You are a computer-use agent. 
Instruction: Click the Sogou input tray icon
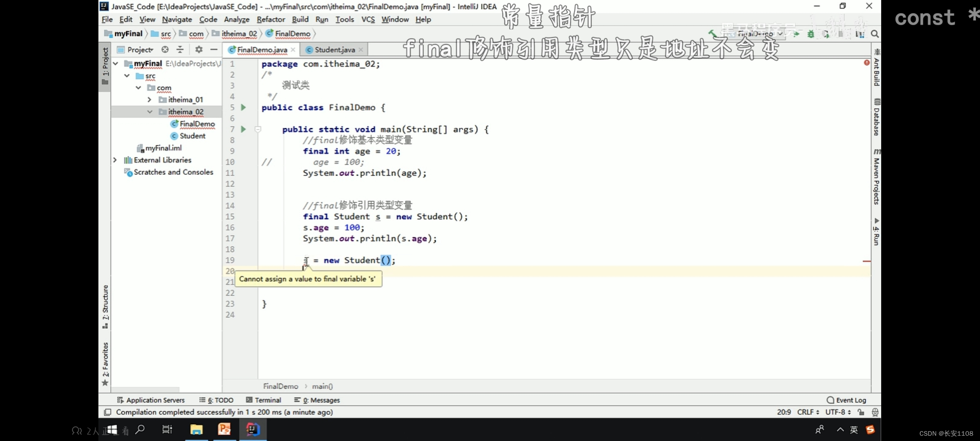870,430
